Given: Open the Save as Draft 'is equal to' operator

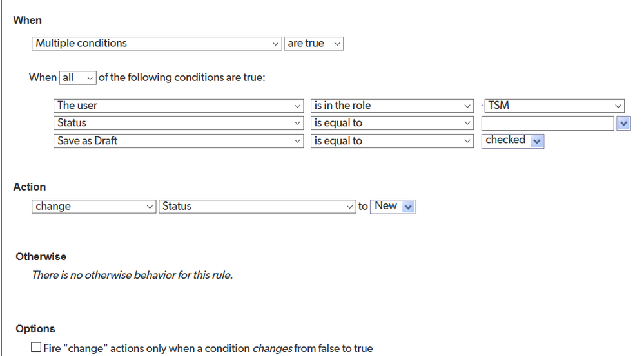Looking at the screenshot, I should pyautogui.click(x=392, y=141).
